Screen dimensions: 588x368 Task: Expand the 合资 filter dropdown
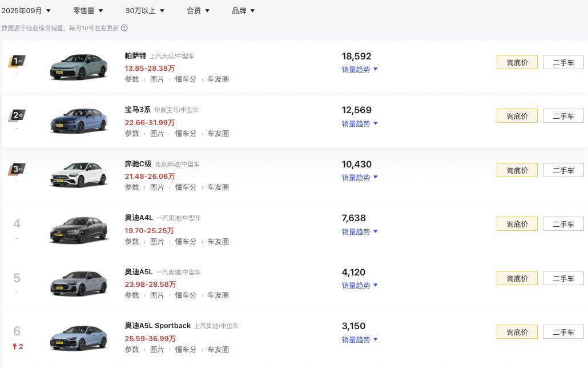pyautogui.click(x=198, y=10)
